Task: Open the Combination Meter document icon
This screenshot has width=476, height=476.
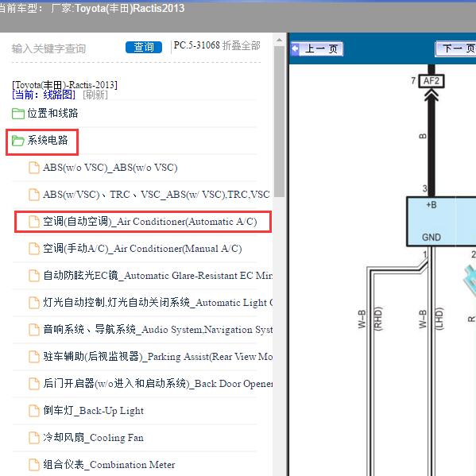Action: click(x=34, y=465)
